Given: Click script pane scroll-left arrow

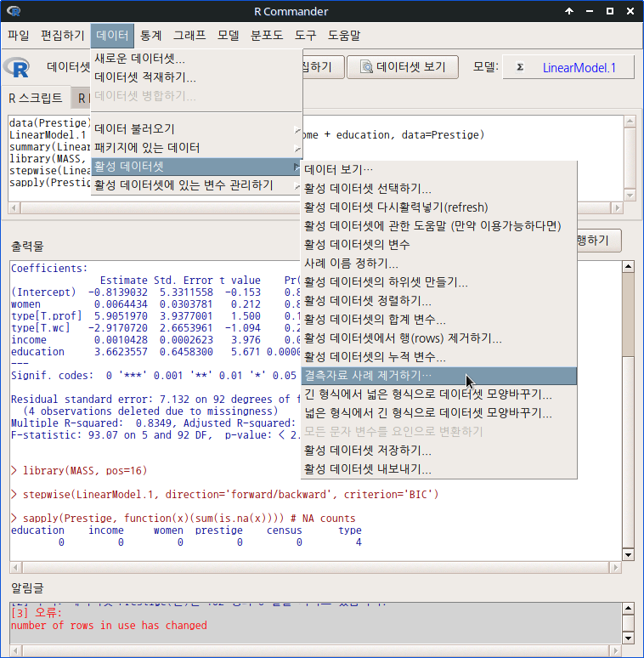Looking at the screenshot, I should [14, 207].
